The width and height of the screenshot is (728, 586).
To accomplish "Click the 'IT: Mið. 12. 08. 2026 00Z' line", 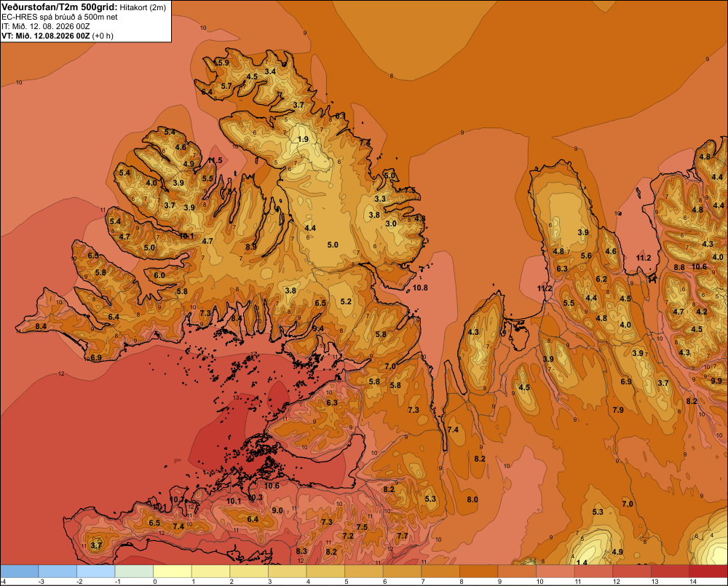I will click(x=45, y=26).
